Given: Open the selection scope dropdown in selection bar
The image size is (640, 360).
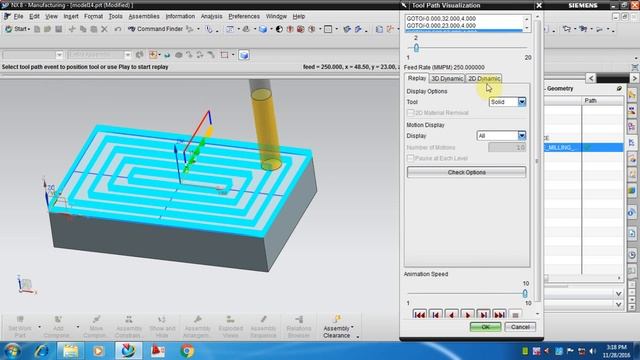Looking at the screenshot, I should pyautogui.click(x=128, y=55).
